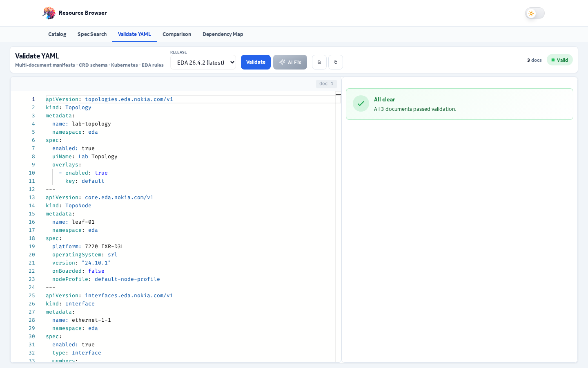Click the copy YAML icon button
588x368 pixels.
click(x=336, y=62)
